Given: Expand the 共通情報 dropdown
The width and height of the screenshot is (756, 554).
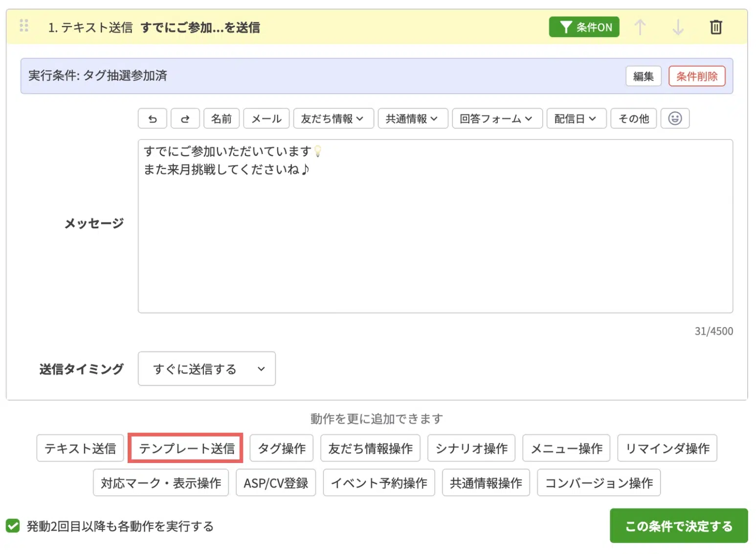Looking at the screenshot, I should coord(413,118).
